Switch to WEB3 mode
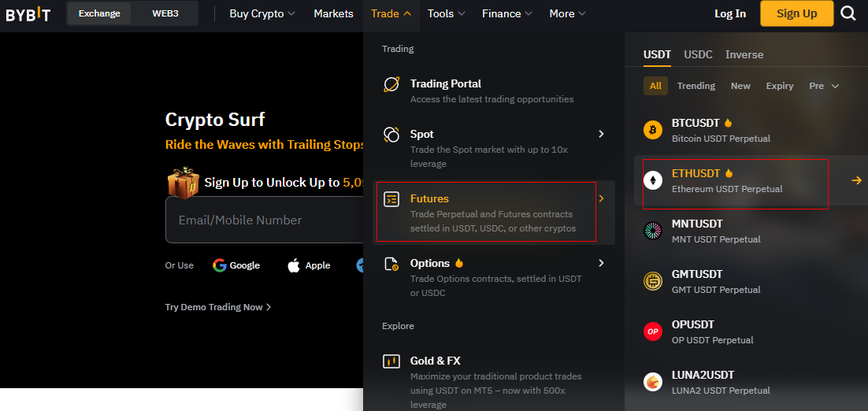This screenshot has width=868, height=411. coord(165,13)
